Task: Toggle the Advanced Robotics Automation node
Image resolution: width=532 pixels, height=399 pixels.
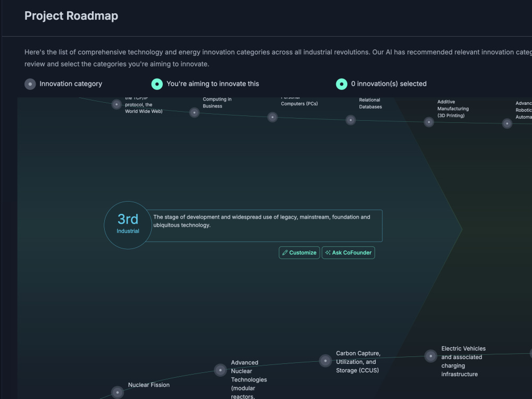Action: coord(507,123)
